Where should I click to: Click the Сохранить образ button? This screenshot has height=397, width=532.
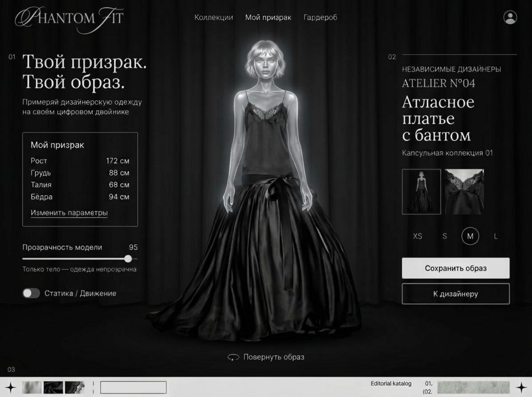click(x=456, y=268)
